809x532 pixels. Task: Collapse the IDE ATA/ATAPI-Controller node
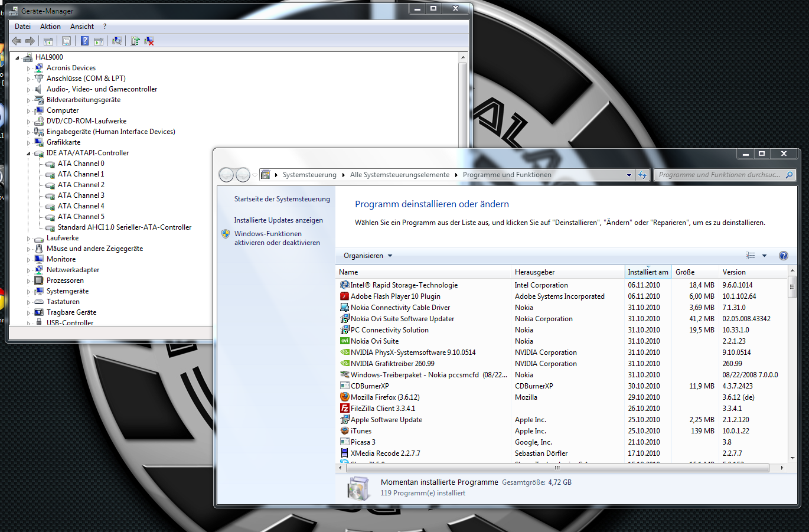point(28,154)
